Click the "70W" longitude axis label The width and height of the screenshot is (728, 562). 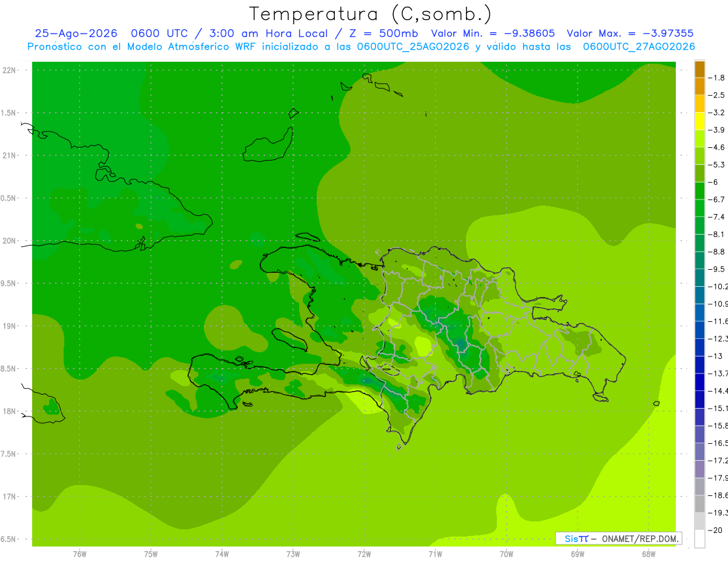click(x=507, y=554)
